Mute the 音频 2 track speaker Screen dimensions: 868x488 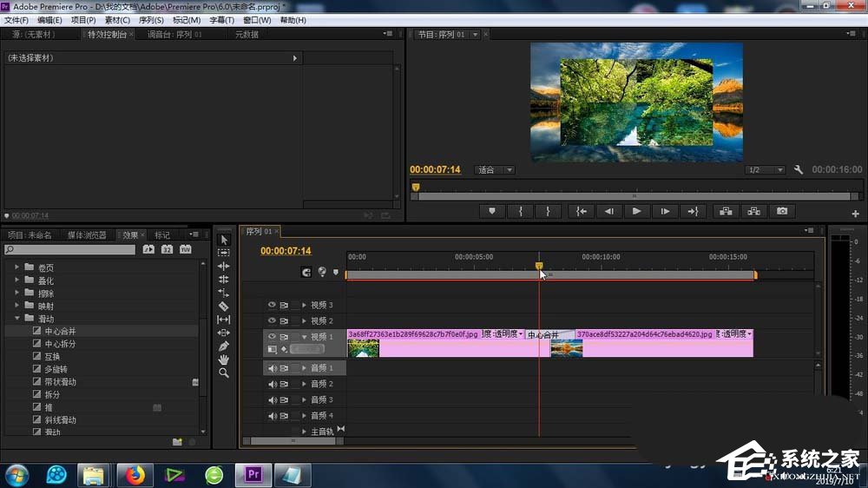(272, 384)
